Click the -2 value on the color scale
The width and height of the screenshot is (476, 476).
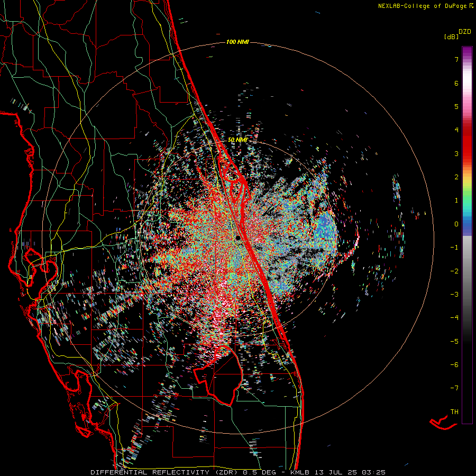click(x=454, y=271)
